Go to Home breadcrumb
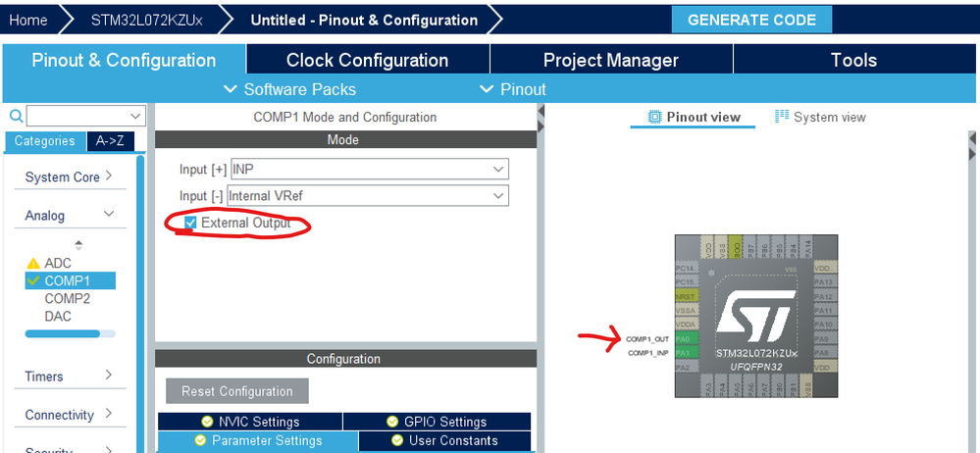Image resolution: width=980 pixels, height=453 pixels. (30, 20)
